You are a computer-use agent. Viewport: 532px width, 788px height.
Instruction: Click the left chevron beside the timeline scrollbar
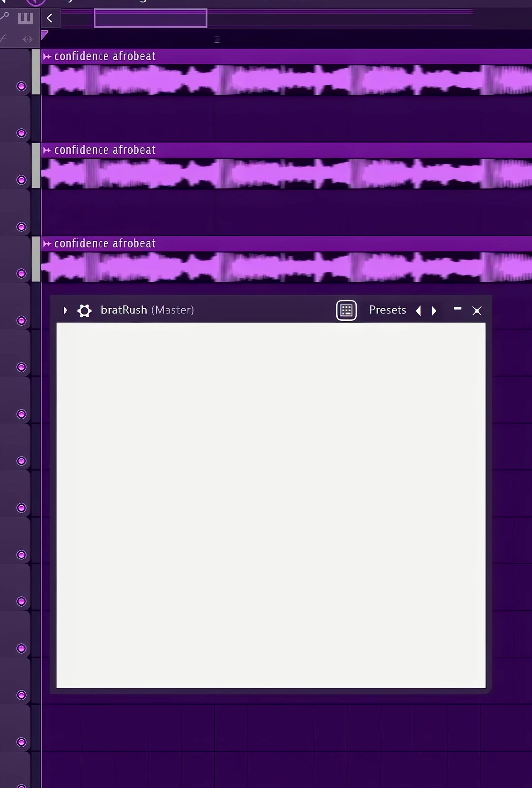pyautogui.click(x=50, y=18)
